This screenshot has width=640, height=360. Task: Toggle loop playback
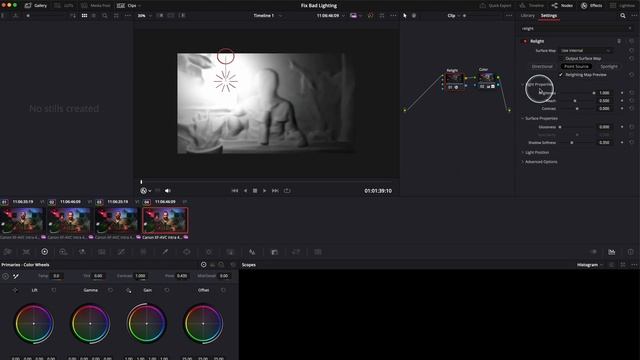pos(287,191)
